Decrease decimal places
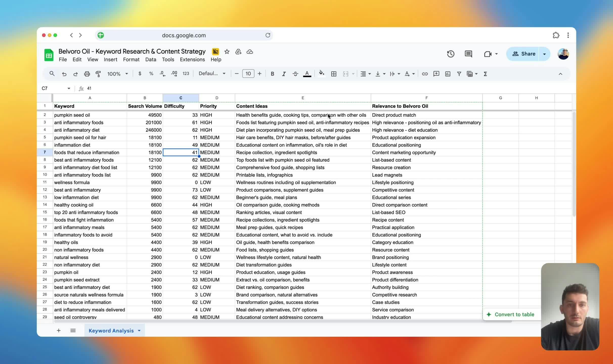613x364 pixels. click(163, 74)
